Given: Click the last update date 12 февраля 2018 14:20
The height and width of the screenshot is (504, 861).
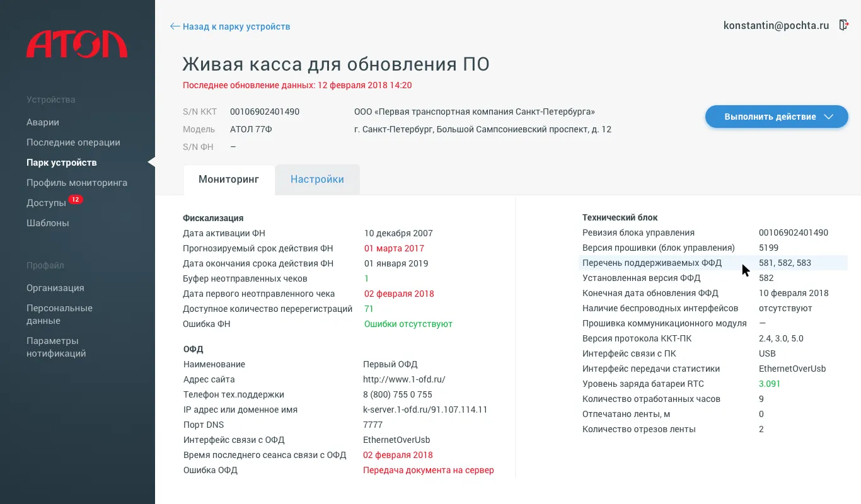Looking at the screenshot, I should [364, 85].
